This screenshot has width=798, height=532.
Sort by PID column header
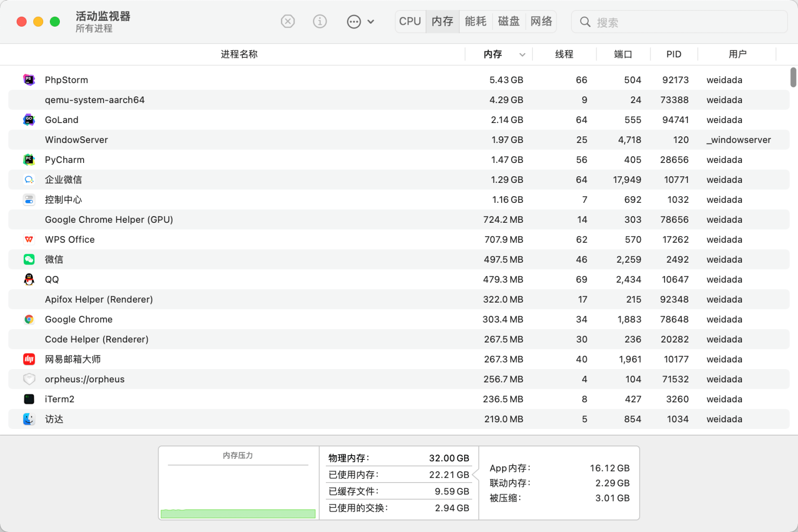tap(674, 54)
